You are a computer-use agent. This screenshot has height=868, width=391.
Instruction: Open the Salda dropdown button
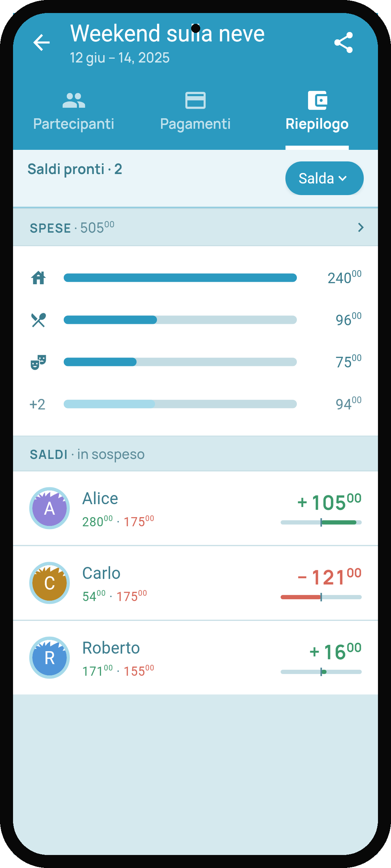[x=324, y=178]
